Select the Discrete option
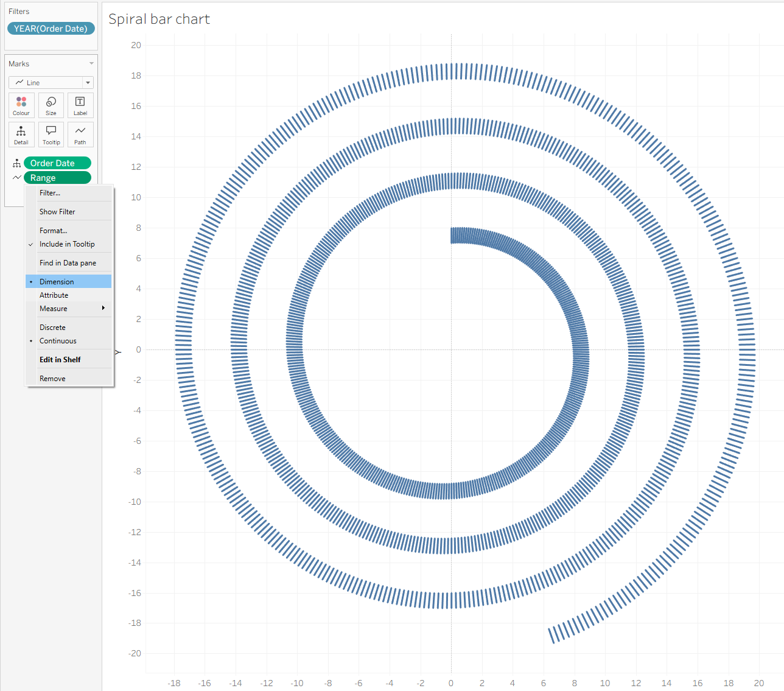Screen dimensions: 784x691 52,328
